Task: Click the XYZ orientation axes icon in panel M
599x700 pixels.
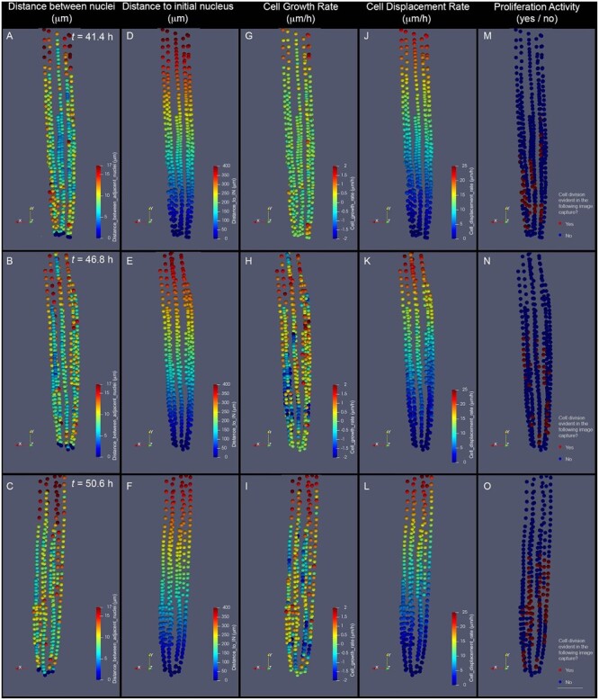Action: coord(501,215)
